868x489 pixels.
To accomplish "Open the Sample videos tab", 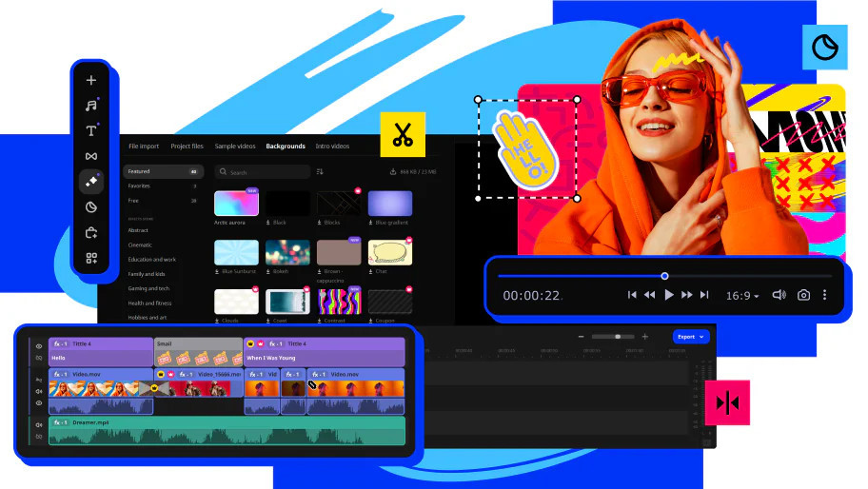I will 234,147.
